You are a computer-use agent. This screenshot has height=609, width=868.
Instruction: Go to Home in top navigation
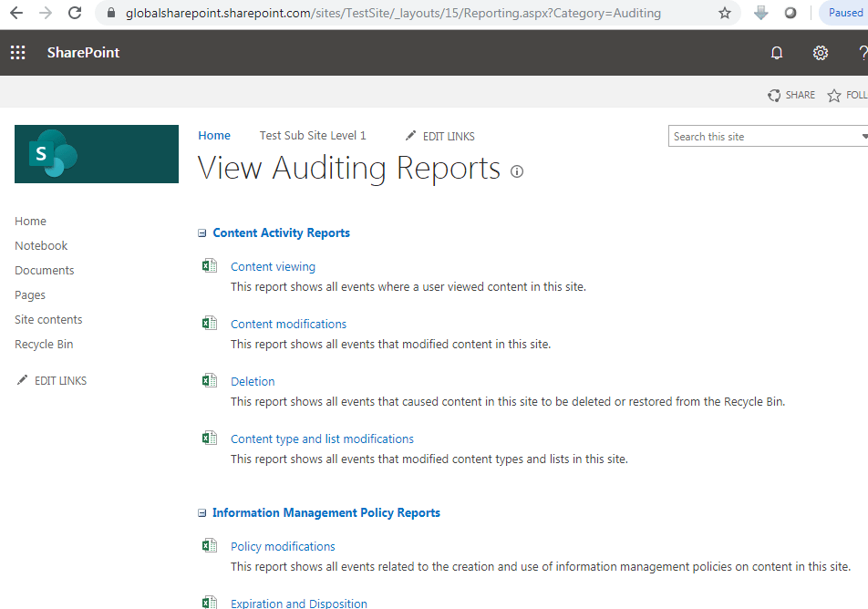click(x=214, y=136)
